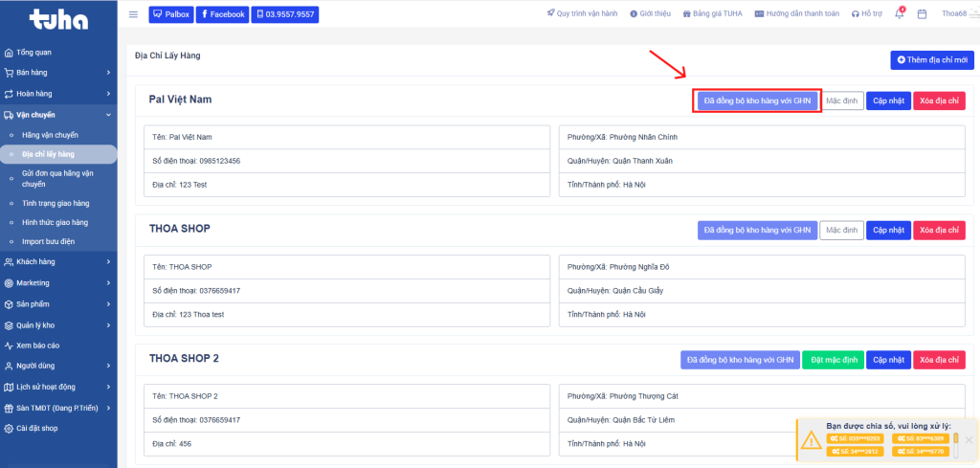The height and width of the screenshot is (468, 980).
Task: Click Cập nhật for THOA SHOP 2
Action: click(x=888, y=360)
